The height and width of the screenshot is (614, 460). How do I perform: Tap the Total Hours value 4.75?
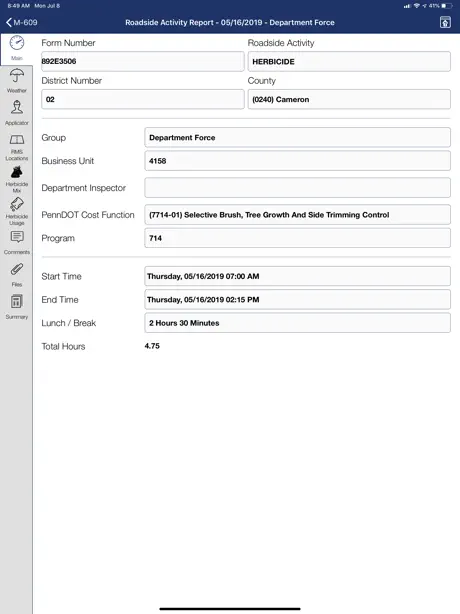[x=152, y=346]
